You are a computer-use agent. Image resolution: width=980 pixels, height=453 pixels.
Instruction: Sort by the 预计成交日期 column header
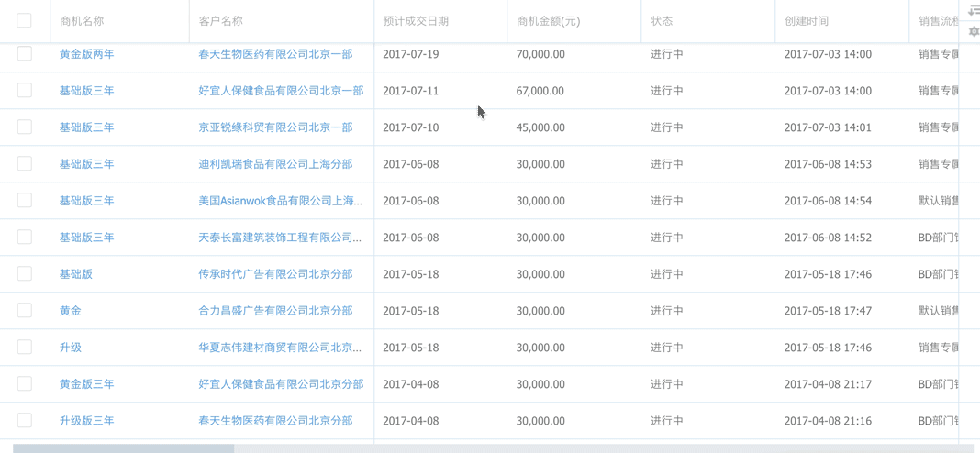coord(416,20)
